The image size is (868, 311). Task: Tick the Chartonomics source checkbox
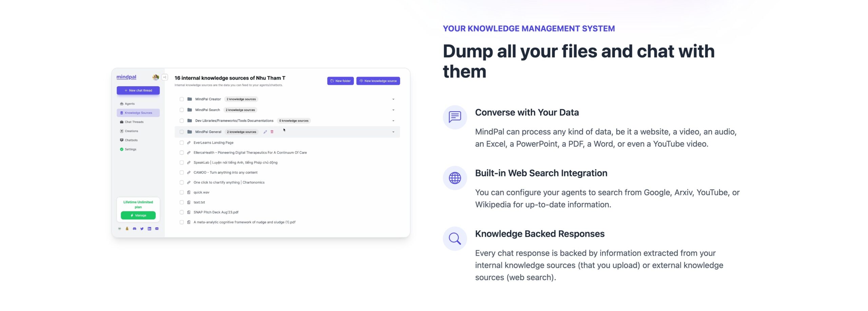(182, 183)
